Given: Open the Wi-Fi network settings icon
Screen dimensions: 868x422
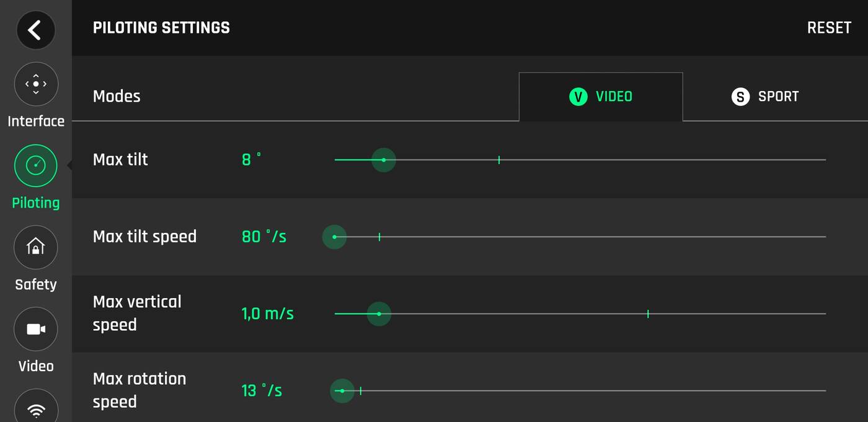Looking at the screenshot, I should (x=36, y=409).
